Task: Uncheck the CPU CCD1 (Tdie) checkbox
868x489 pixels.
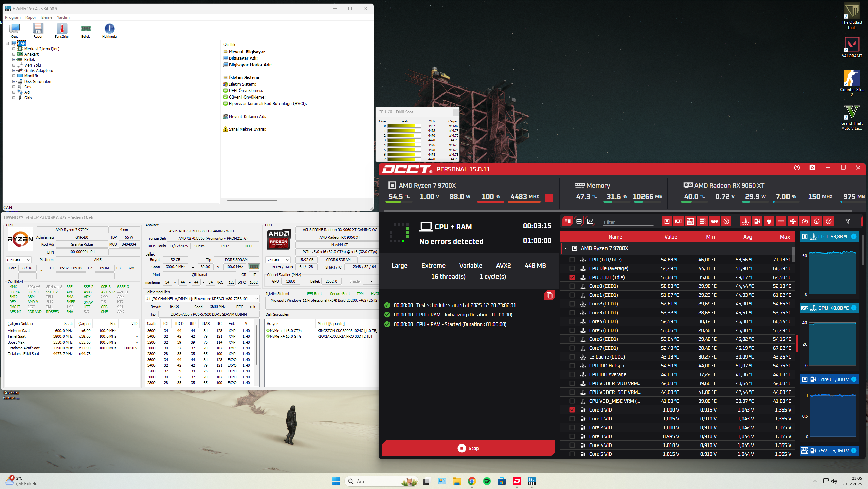Action: click(572, 277)
